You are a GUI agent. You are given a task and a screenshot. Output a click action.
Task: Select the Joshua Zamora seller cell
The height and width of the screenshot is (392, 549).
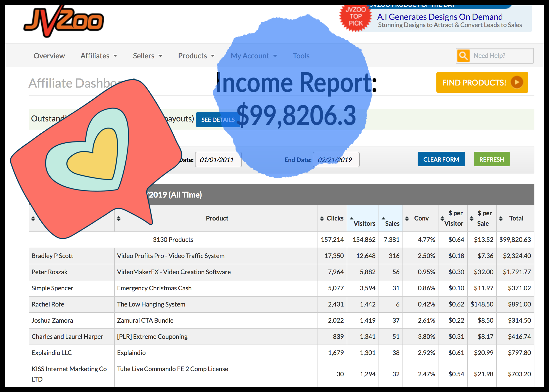coord(72,320)
